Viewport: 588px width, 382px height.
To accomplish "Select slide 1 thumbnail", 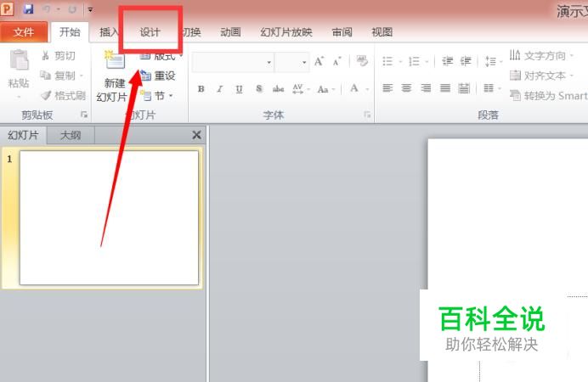I will coord(109,217).
